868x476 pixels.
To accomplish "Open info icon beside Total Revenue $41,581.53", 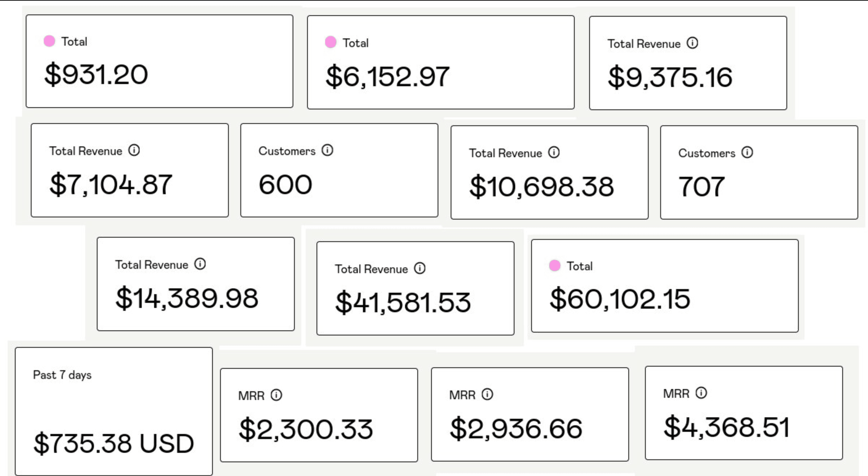I will click(420, 268).
